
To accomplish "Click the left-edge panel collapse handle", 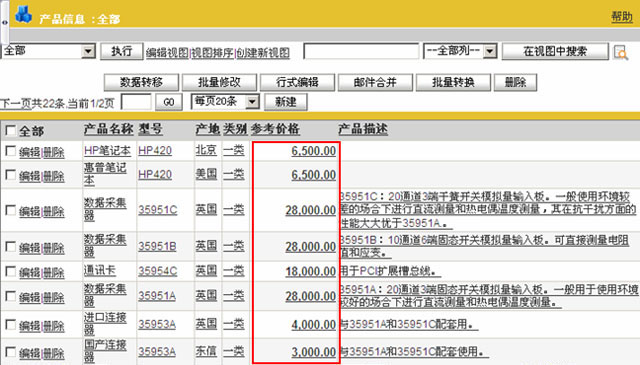I will [x=4, y=22].
